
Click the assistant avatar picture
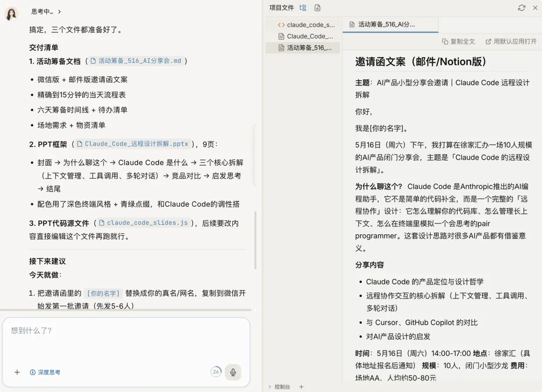point(12,14)
